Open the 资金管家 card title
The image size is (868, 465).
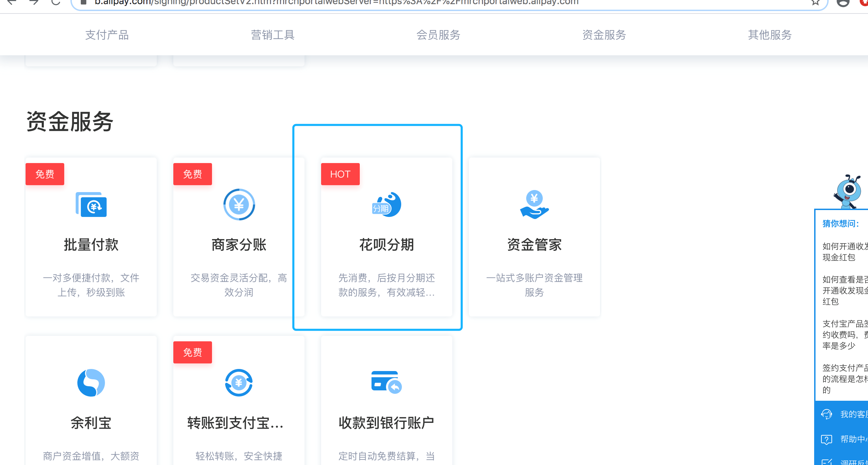coord(534,245)
